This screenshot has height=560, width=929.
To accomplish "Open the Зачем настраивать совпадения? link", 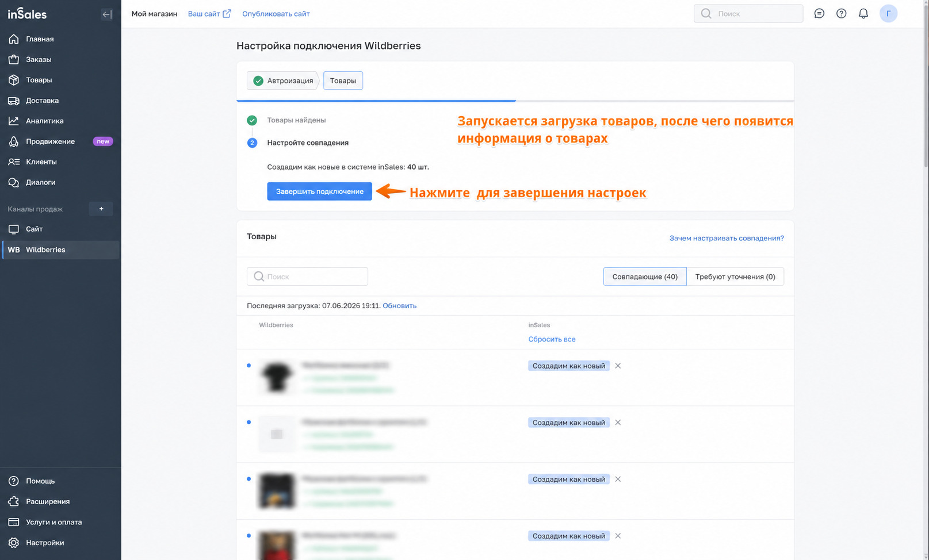I will 727,238.
